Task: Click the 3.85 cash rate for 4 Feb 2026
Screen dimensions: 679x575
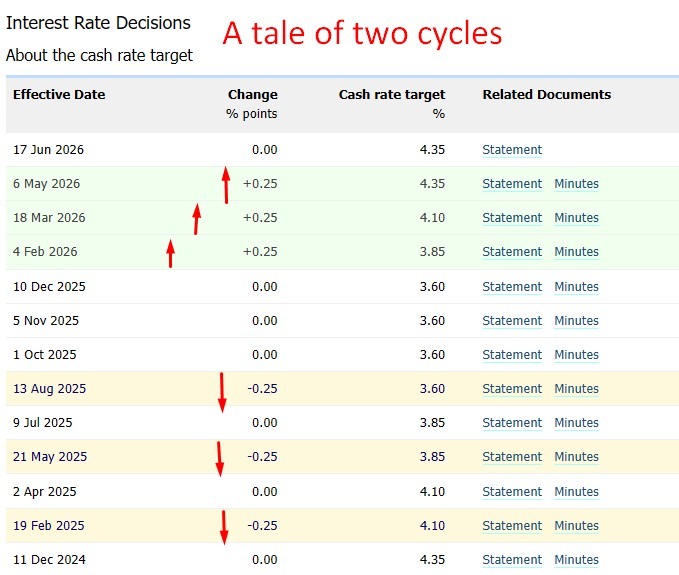Action: (x=432, y=252)
